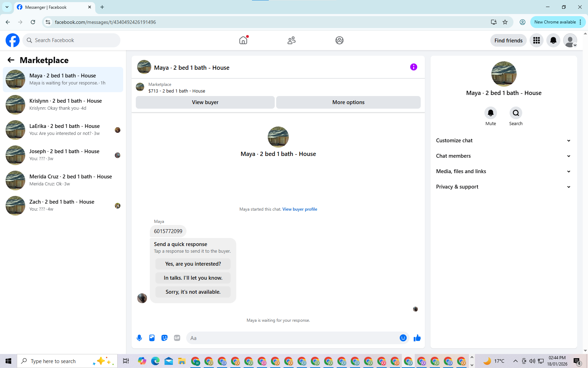Close the Messenger | Facebook tab

pyautogui.click(x=90, y=7)
